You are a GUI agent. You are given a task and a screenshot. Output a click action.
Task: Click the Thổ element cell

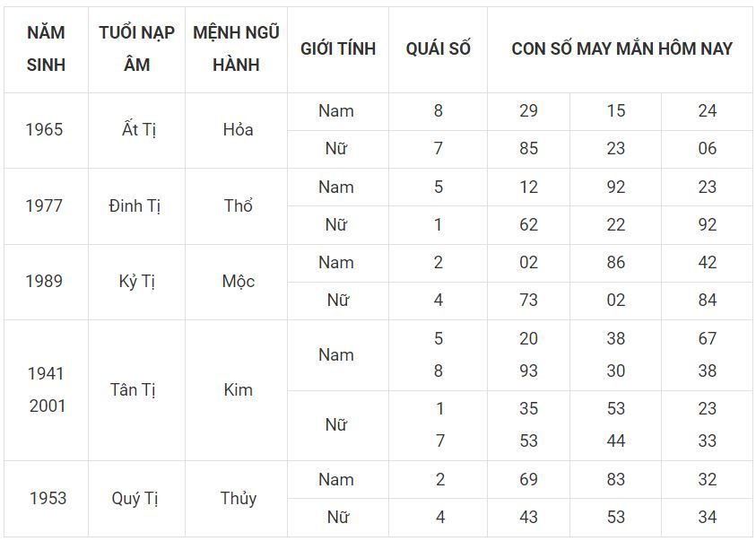pos(238,205)
